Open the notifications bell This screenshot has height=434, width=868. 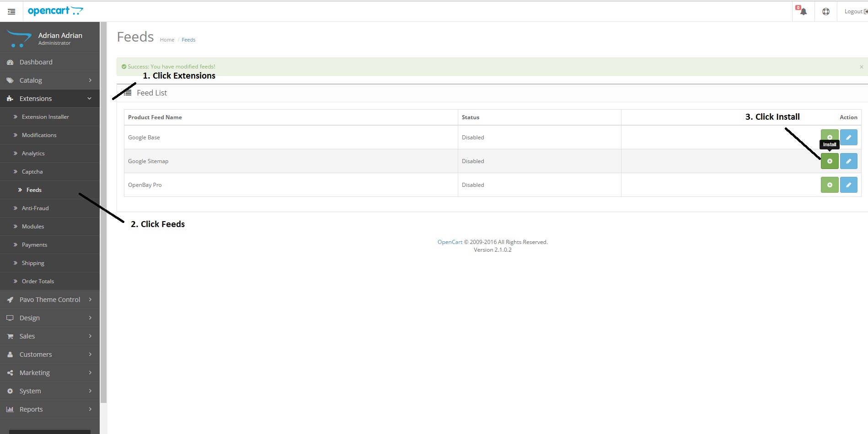[x=803, y=11]
